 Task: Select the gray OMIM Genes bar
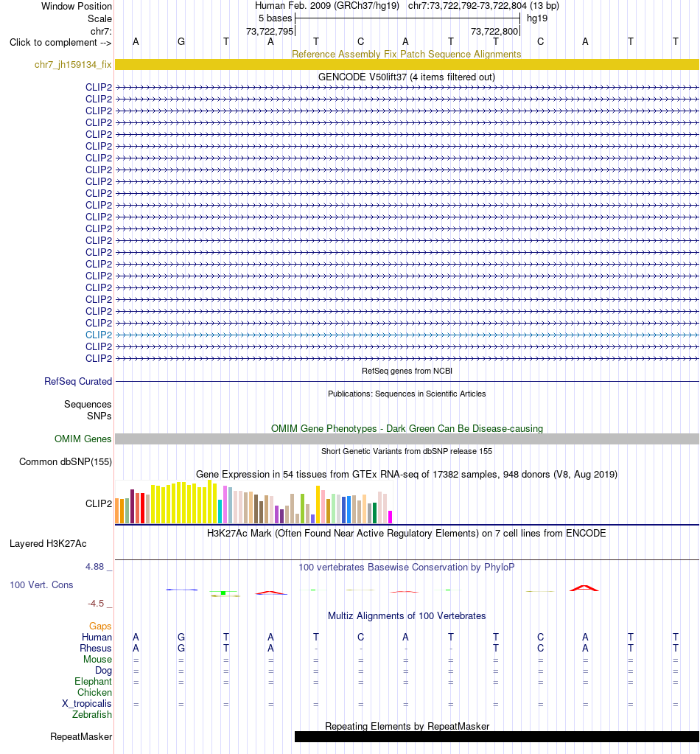[407, 439]
